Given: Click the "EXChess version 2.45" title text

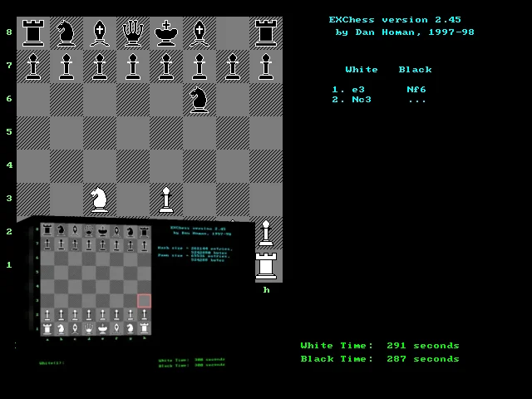Looking at the screenshot, I should [395, 20].
